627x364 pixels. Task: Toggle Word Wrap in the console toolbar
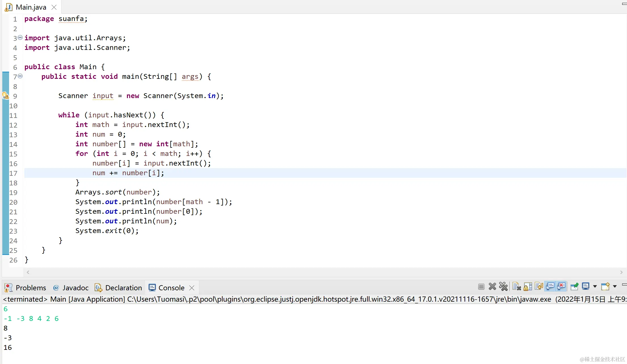tap(539, 287)
